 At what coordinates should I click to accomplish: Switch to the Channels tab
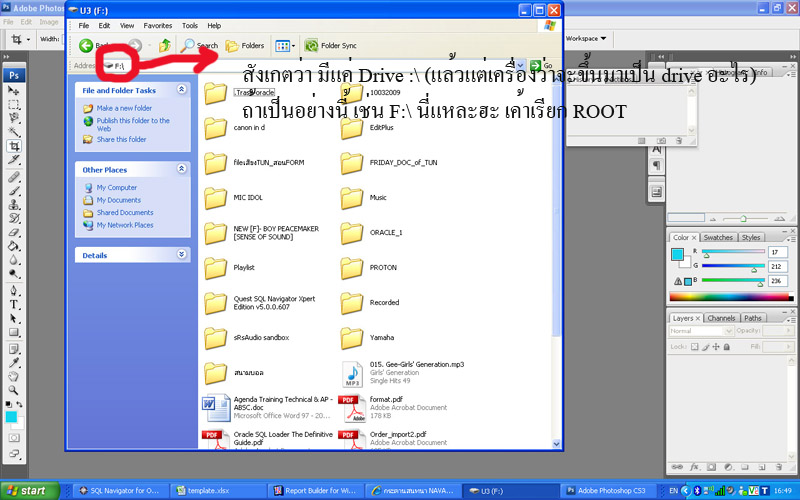tap(721, 318)
